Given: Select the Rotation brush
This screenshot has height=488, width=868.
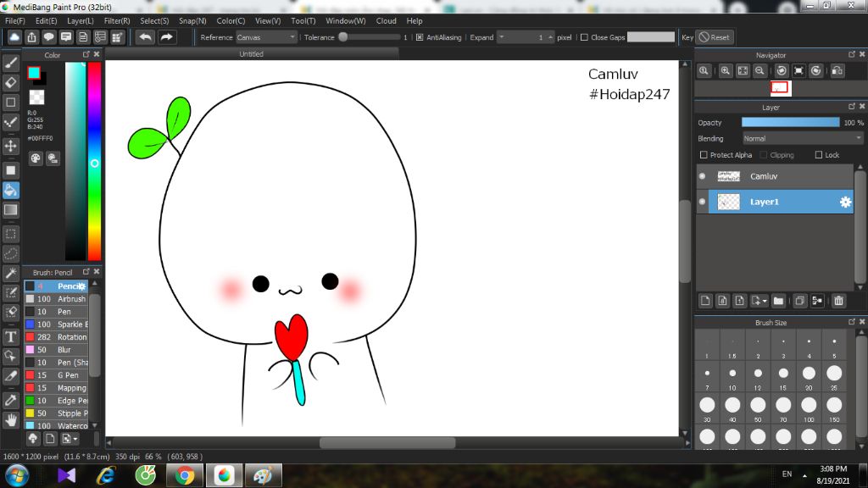Looking at the screenshot, I should 56,337.
